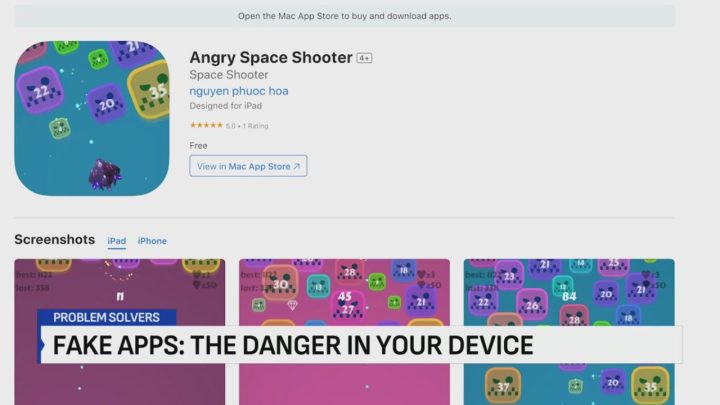Click the block numbered 45 in second screenshot

[345, 297]
